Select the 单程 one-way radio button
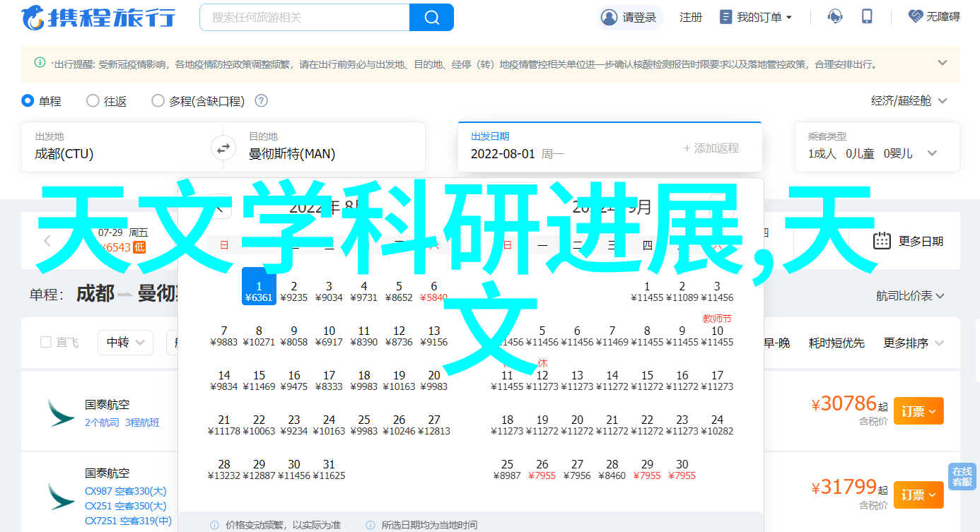Screen dimensions: 980x532 coord(28,101)
